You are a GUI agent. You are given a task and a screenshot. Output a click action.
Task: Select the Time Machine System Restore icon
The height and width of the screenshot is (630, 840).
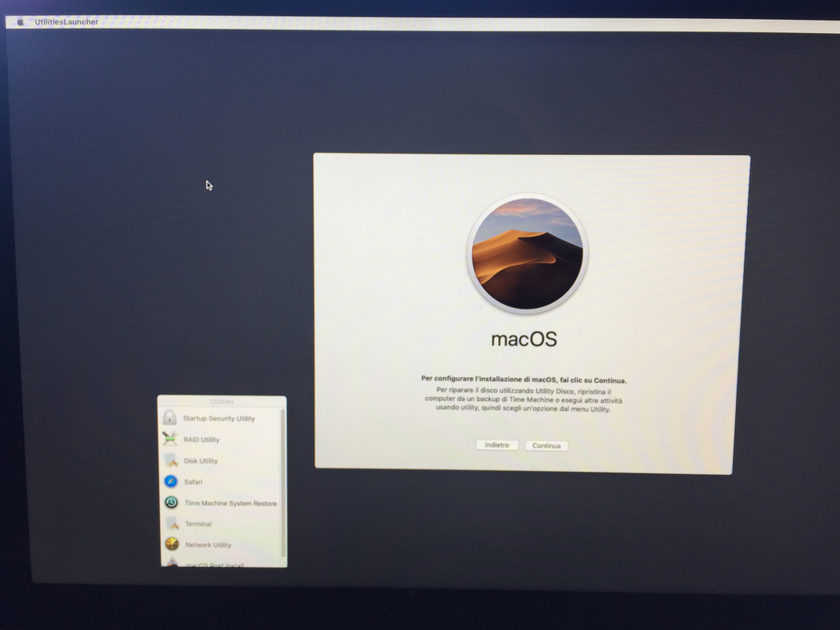point(172,502)
